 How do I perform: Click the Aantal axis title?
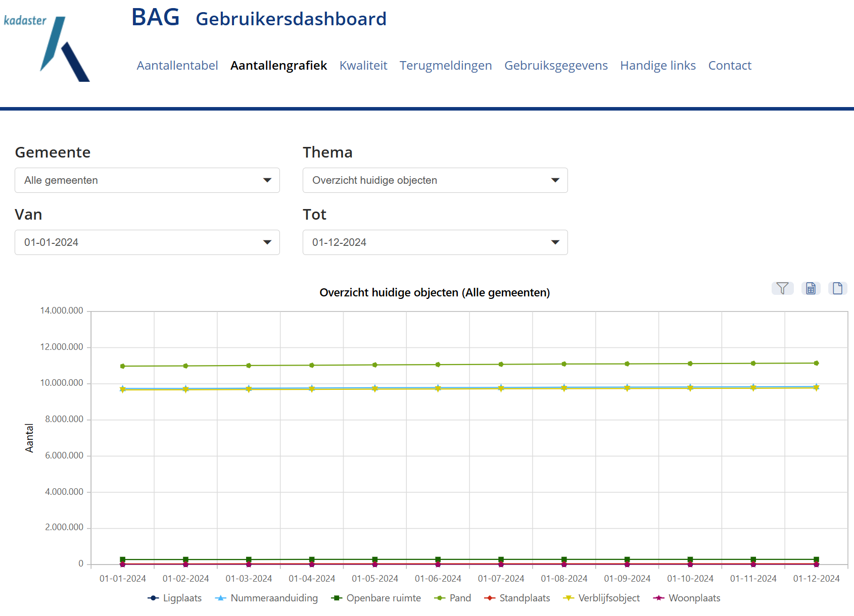pos(29,438)
